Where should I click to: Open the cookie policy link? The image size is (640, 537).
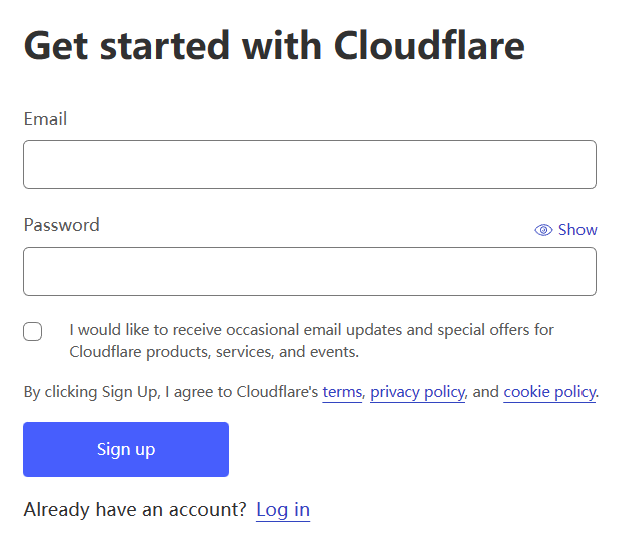(549, 392)
